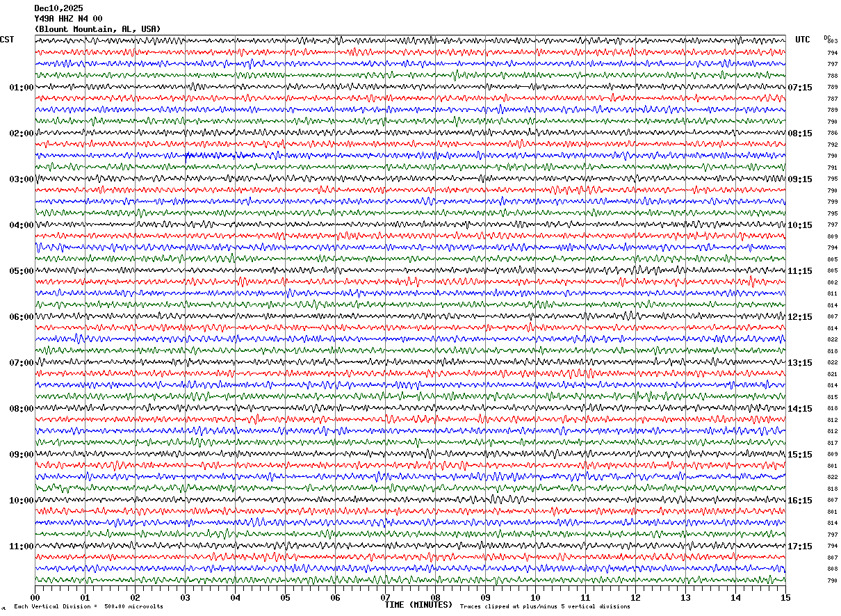
Task: Select the 03:00 CST row label
Action: coord(22,179)
